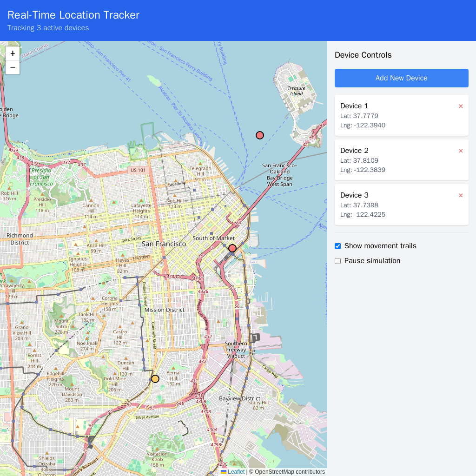
Task: Click the red marker in the bay
Action: coord(260,135)
